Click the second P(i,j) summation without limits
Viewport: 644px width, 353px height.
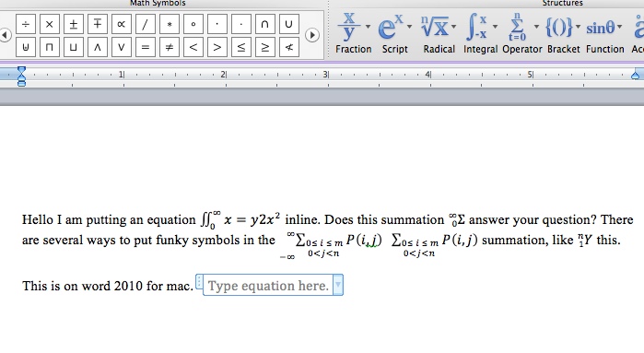(435, 244)
